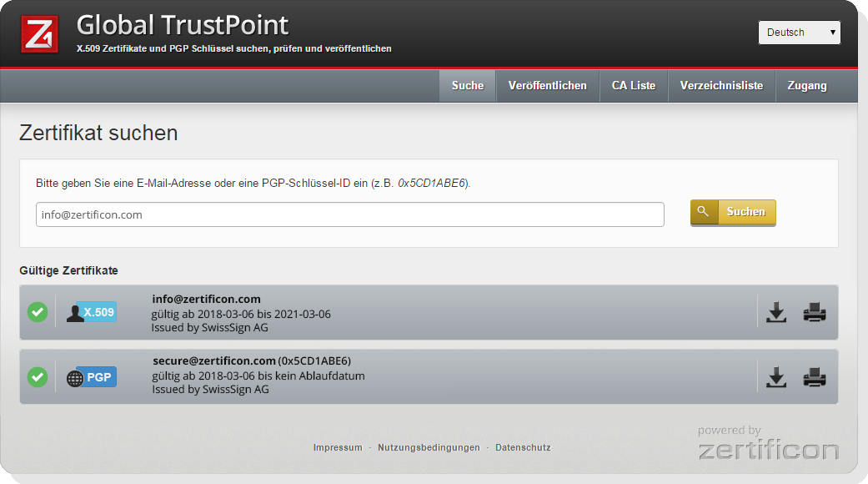Click the powered by zertificon logo
The height and width of the screenshot is (484, 868).
[x=768, y=442]
